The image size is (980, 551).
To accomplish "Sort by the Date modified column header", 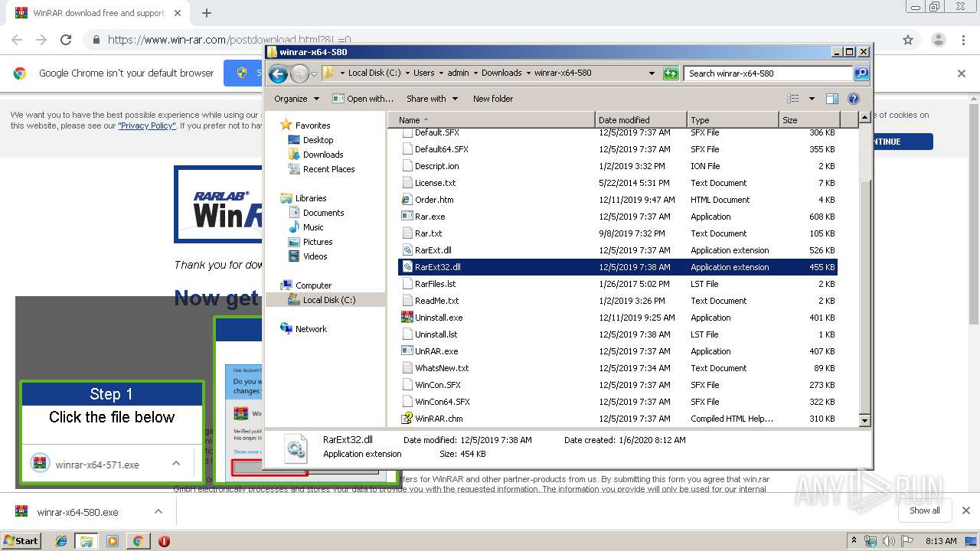I will pyautogui.click(x=641, y=119).
